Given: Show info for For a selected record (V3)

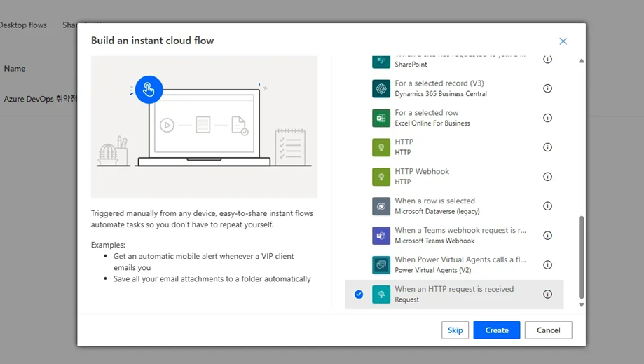Looking at the screenshot, I should (x=547, y=88).
